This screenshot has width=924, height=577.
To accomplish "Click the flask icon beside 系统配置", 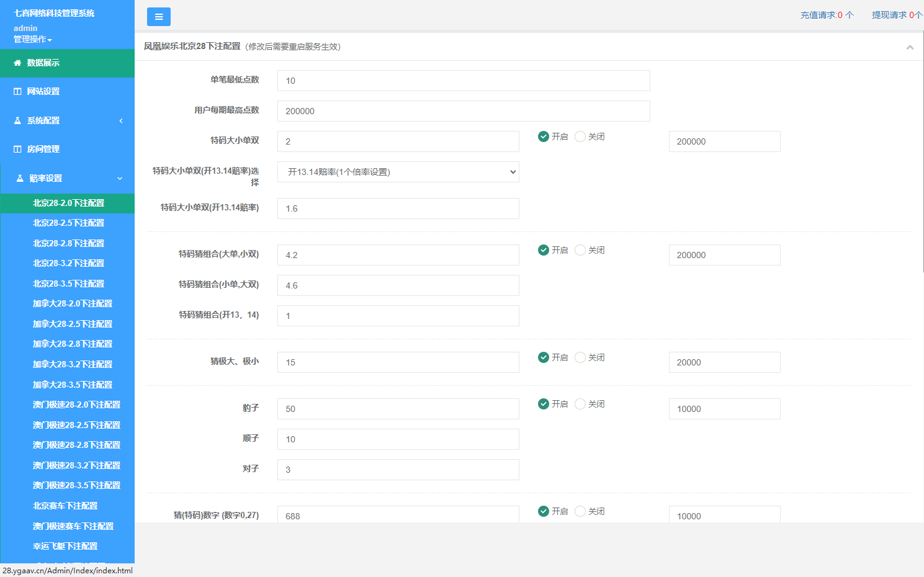I will [17, 120].
